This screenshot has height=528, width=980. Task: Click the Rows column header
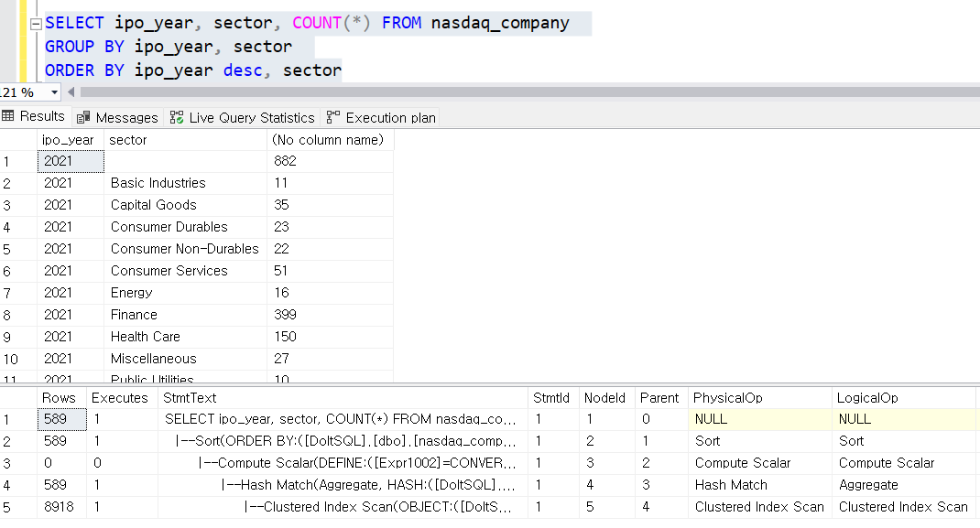point(62,397)
